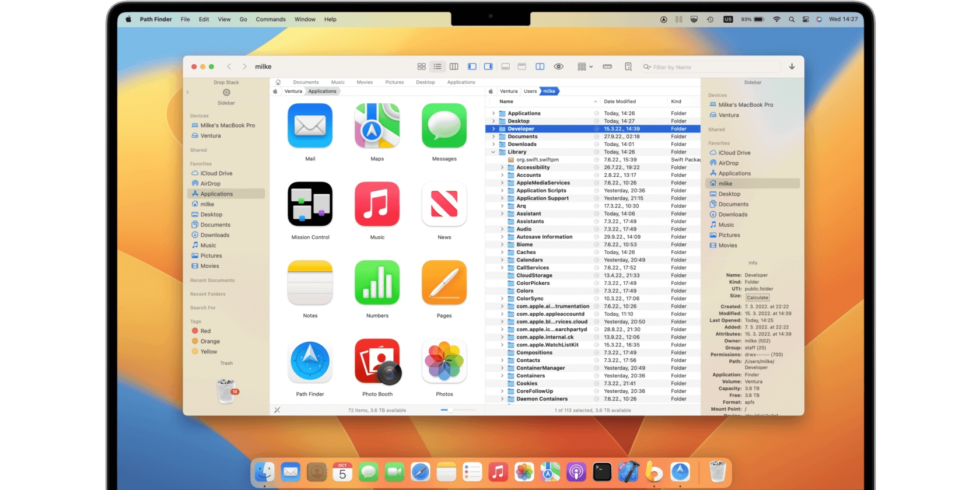Open the group/arrange dropdown in toolbar
980x490 pixels.
[x=584, y=66]
